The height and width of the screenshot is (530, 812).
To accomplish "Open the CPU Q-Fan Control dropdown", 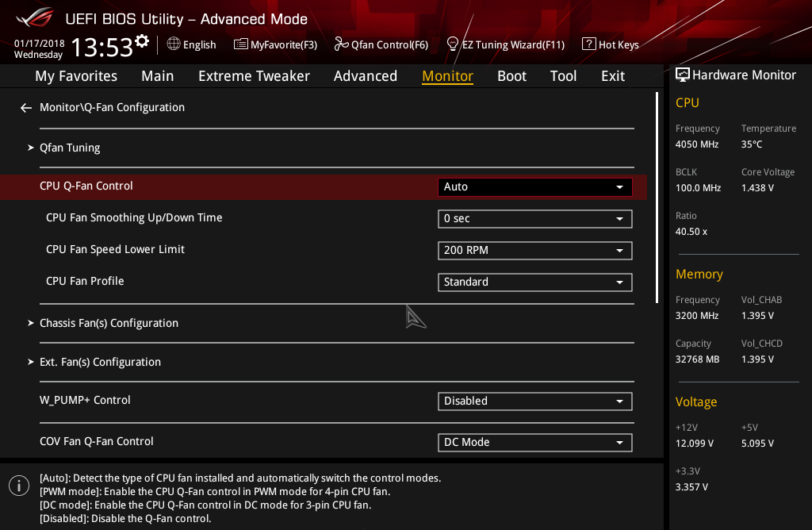I will [535, 187].
